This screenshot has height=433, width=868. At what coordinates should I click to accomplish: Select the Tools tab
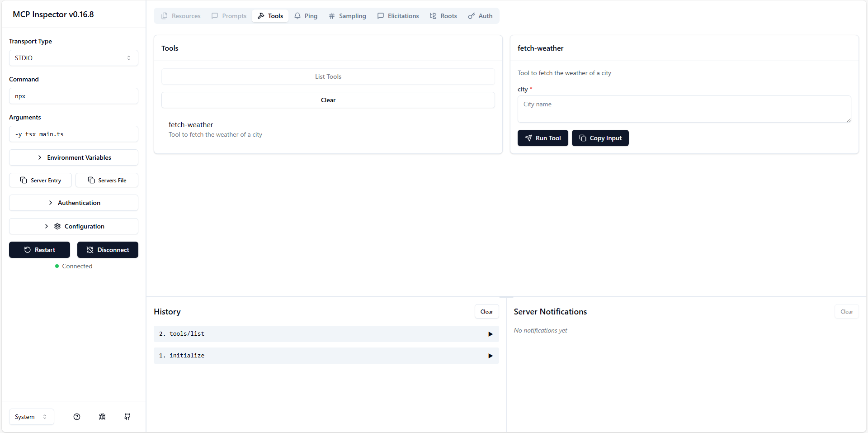point(270,16)
